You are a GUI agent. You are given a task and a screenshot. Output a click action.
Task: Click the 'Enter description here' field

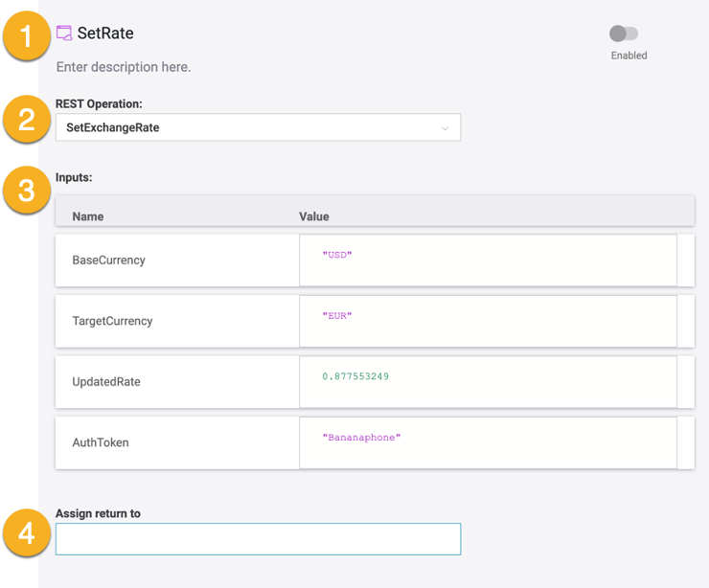pyautogui.click(x=124, y=67)
